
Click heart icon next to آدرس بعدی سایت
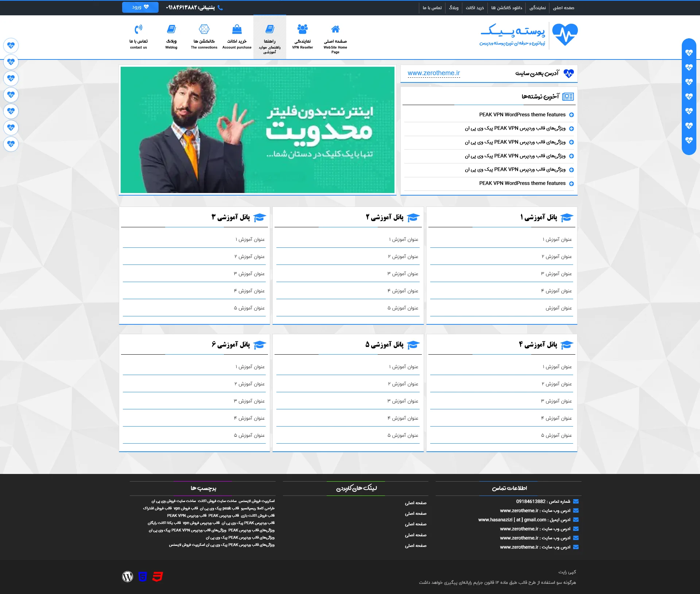click(x=569, y=73)
